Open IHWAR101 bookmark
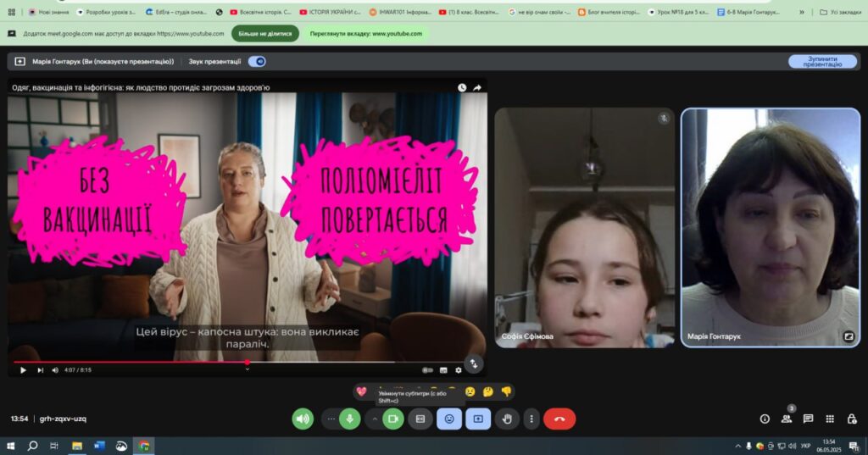This screenshot has height=455, width=868. click(x=400, y=12)
